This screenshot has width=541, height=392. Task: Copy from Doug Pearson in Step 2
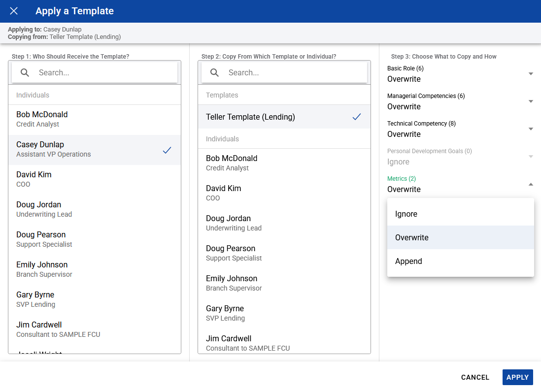(x=284, y=254)
